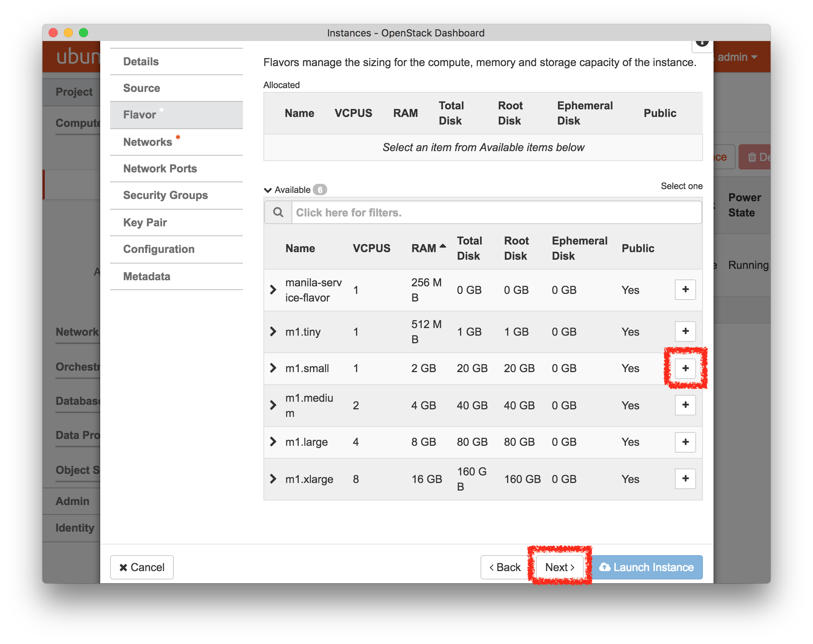Select the Key Pair configuration tab
Screen dimensions: 813x644
(x=146, y=222)
